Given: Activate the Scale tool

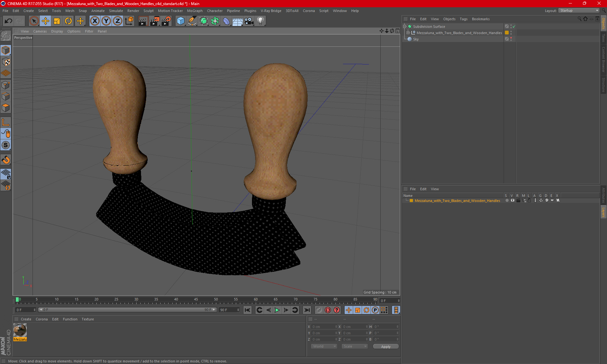Looking at the screenshot, I should click(57, 21).
